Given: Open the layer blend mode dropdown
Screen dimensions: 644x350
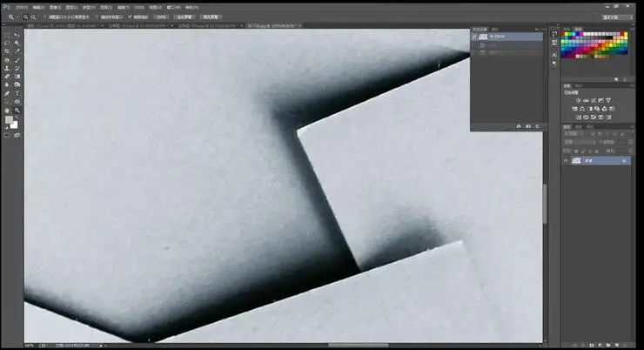Looking at the screenshot, I should coord(580,142).
